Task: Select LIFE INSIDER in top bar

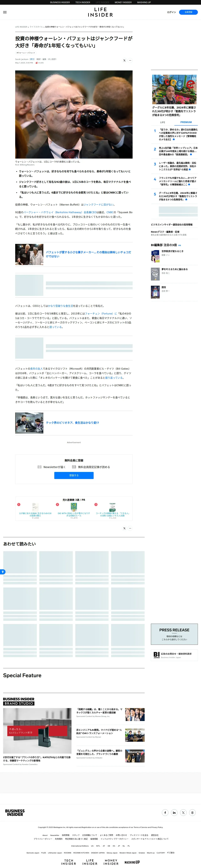Action: (103, 2)
